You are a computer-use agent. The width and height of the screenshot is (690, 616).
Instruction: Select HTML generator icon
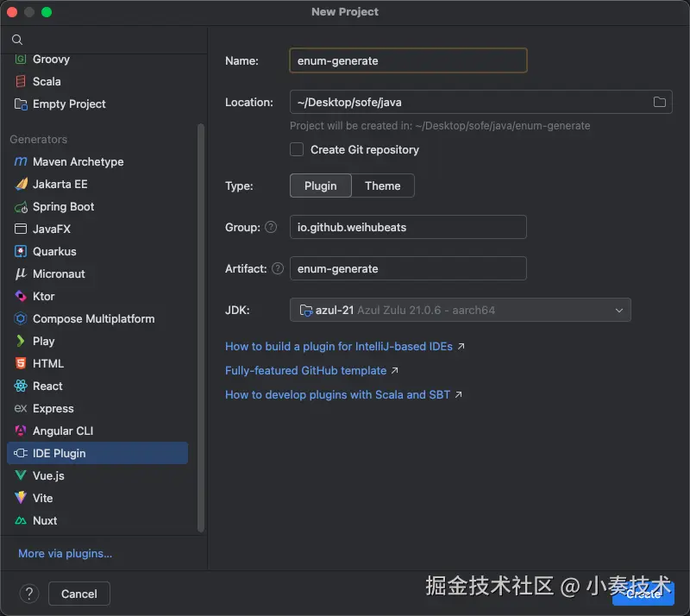20,364
